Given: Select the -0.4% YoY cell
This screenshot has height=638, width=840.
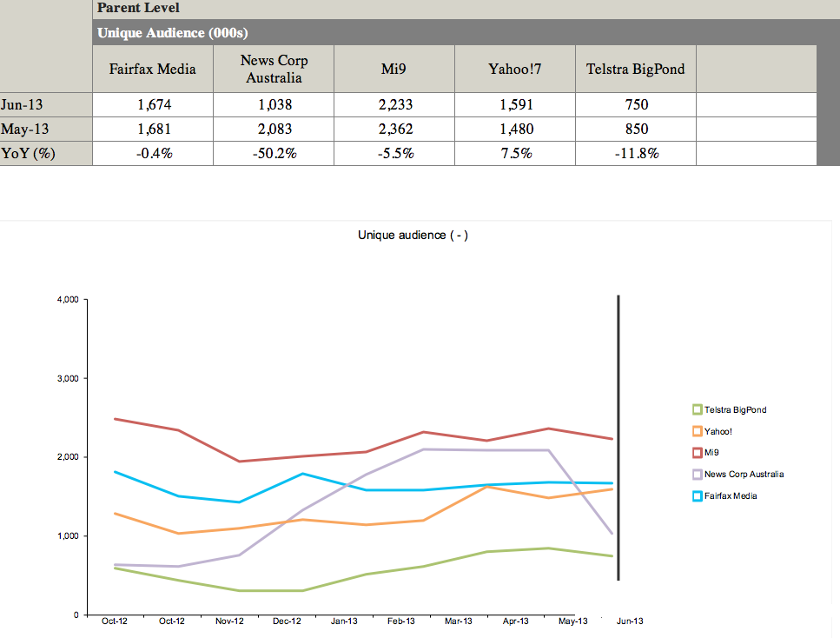Looking at the screenshot, I should (155, 154).
